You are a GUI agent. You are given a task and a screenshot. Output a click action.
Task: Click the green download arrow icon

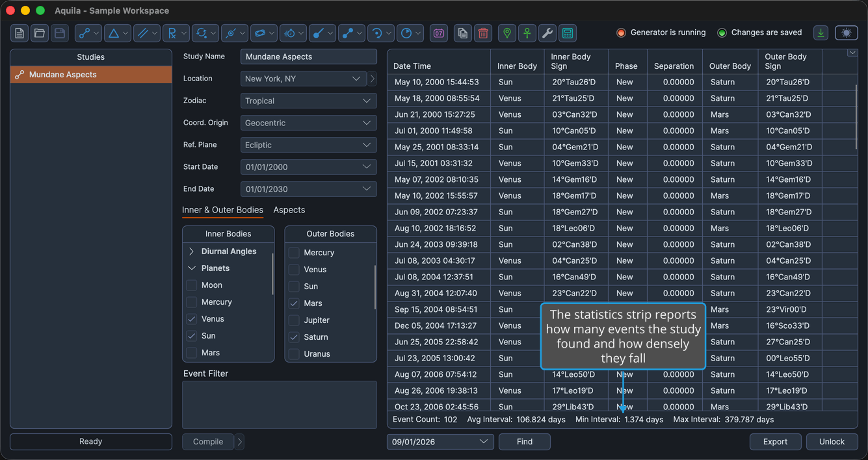[821, 33]
